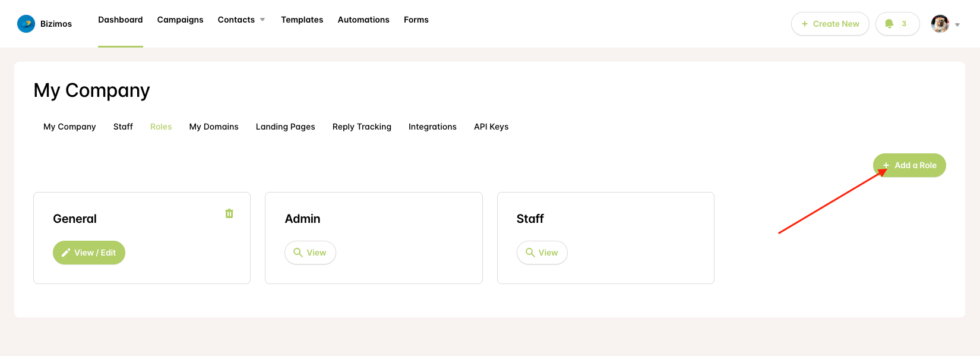The width and height of the screenshot is (980, 356).
Task: Go to Templates in top navigation
Action: pos(302,20)
